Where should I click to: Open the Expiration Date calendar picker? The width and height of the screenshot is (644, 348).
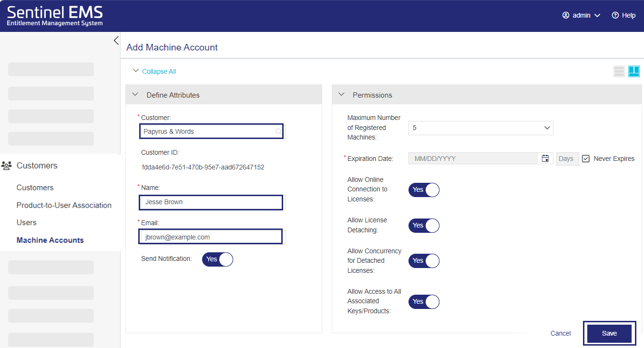545,159
